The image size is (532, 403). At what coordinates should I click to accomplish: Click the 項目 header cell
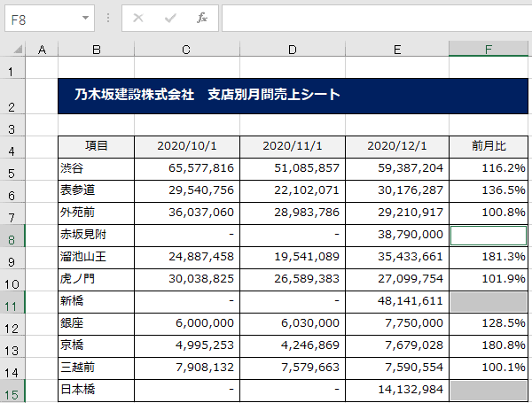click(97, 147)
